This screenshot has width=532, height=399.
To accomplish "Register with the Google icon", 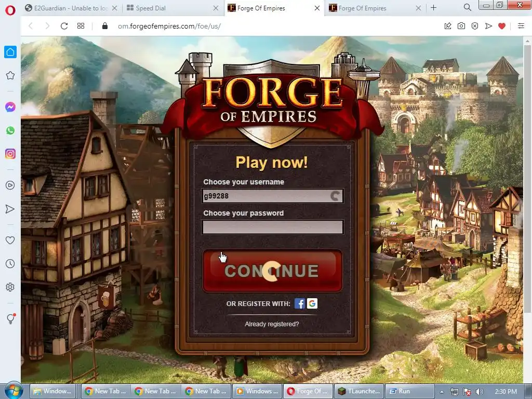I will point(312,303).
